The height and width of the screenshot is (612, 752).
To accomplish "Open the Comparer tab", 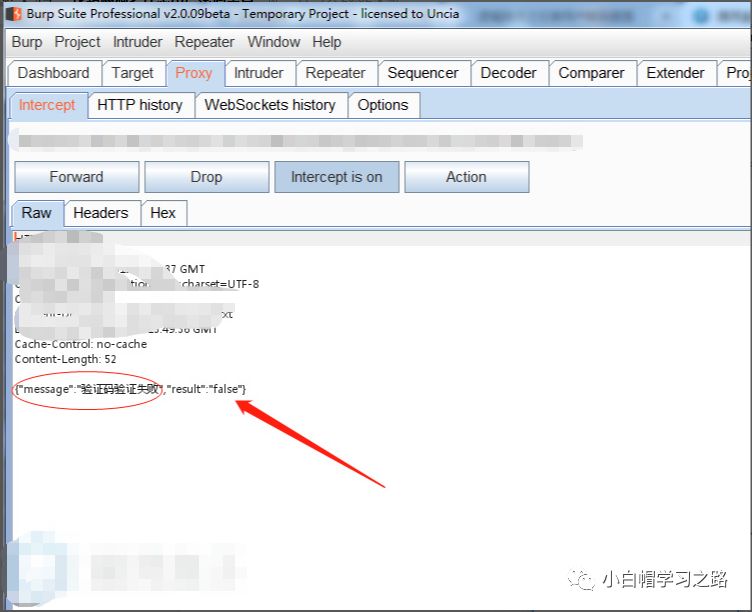I will point(591,73).
